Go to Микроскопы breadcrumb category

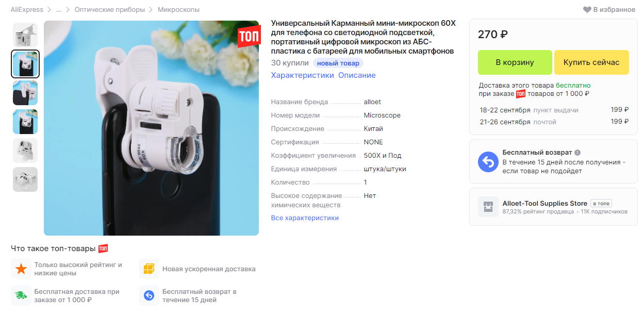pos(178,10)
